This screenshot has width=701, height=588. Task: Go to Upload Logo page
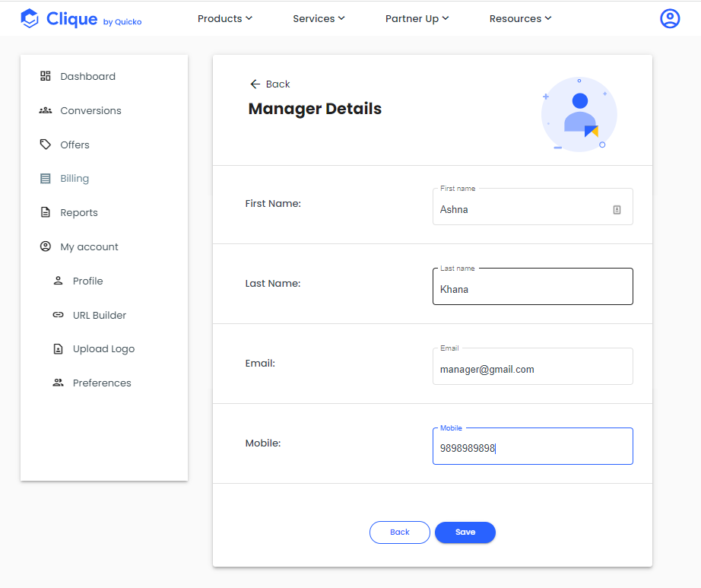[103, 349]
